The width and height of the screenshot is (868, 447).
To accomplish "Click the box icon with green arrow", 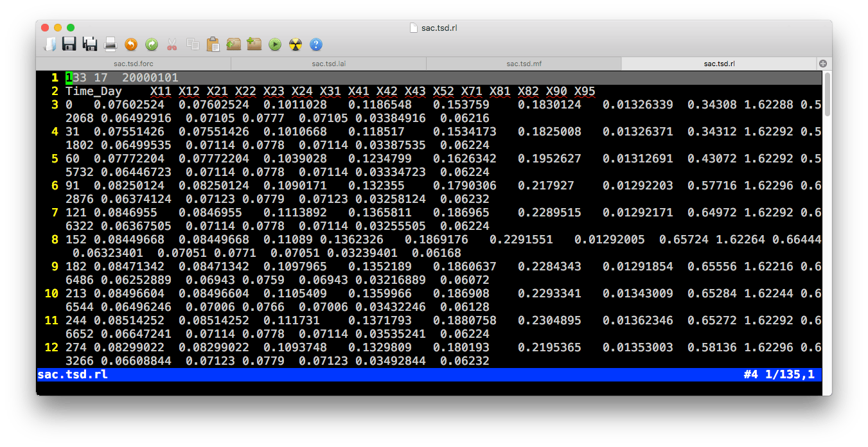I will [x=234, y=44].
